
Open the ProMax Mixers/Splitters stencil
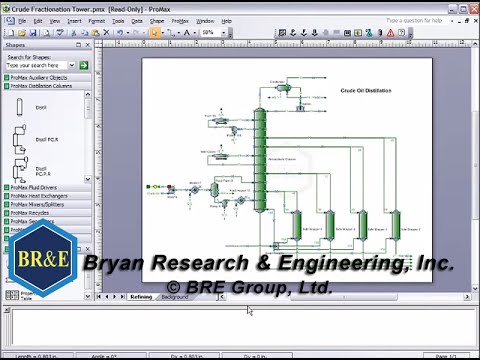point(47,204)
